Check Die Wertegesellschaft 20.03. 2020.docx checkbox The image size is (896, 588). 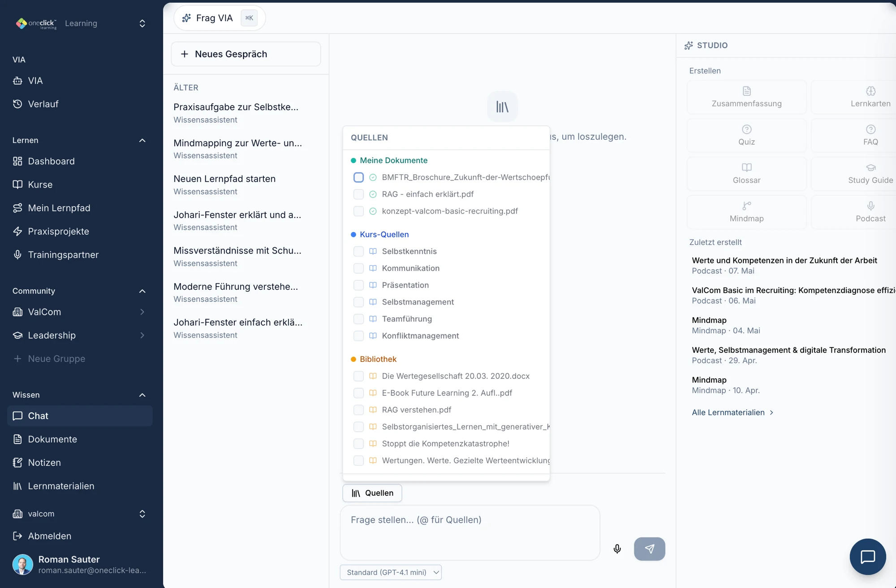coord(358,376)
